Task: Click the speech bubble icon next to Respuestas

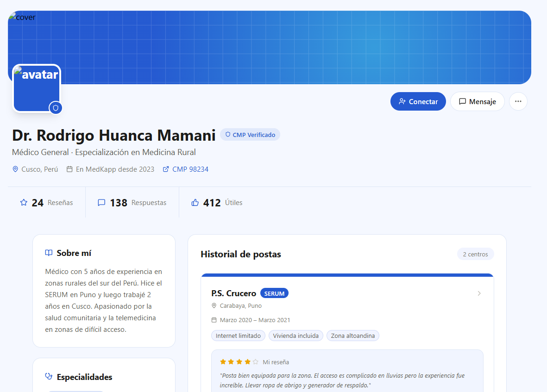Action: click(101, 202)
